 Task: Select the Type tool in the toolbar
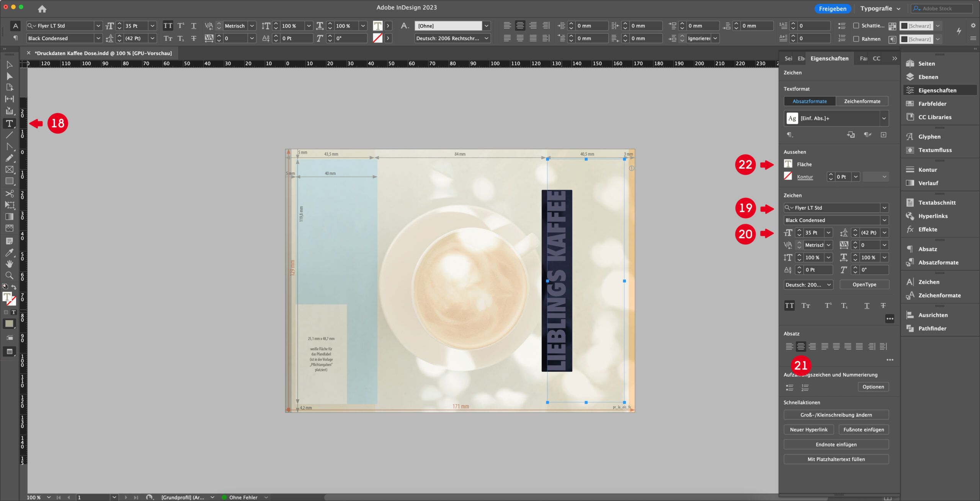coord(10,123)
